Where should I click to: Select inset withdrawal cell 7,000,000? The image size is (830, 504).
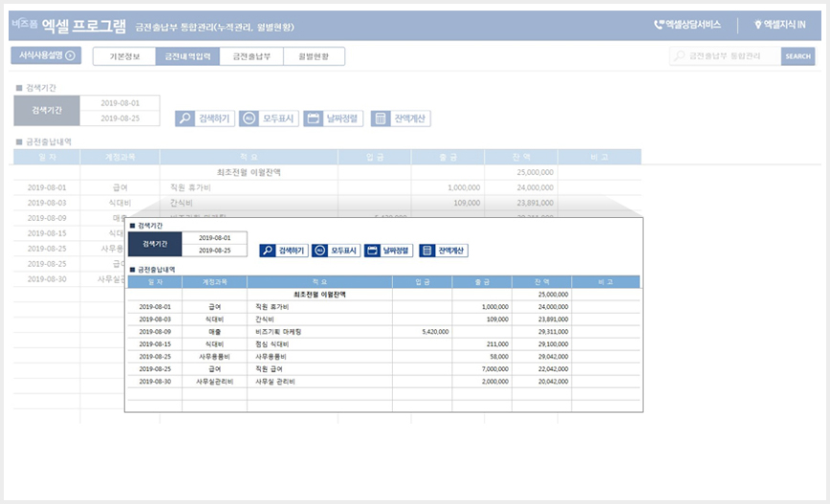point(482,369)
